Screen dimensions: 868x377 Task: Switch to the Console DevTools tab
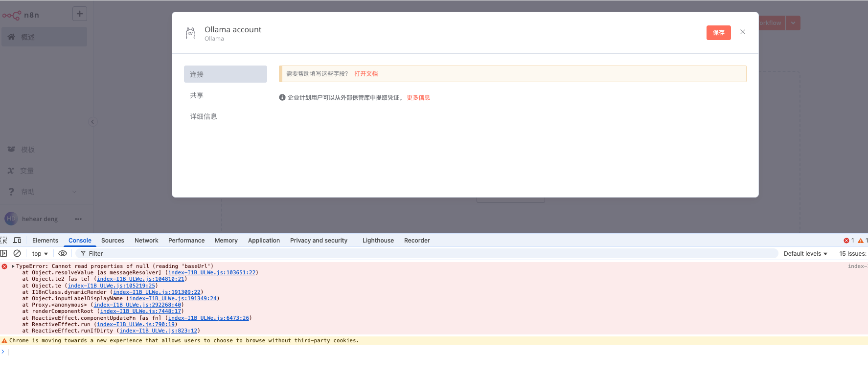coord(80,241)
